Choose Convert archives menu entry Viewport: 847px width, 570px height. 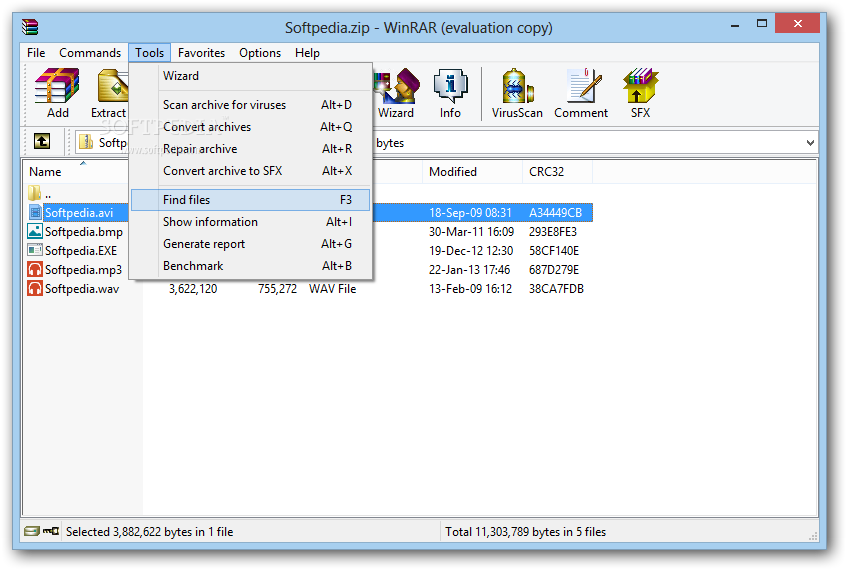point(251,127)
